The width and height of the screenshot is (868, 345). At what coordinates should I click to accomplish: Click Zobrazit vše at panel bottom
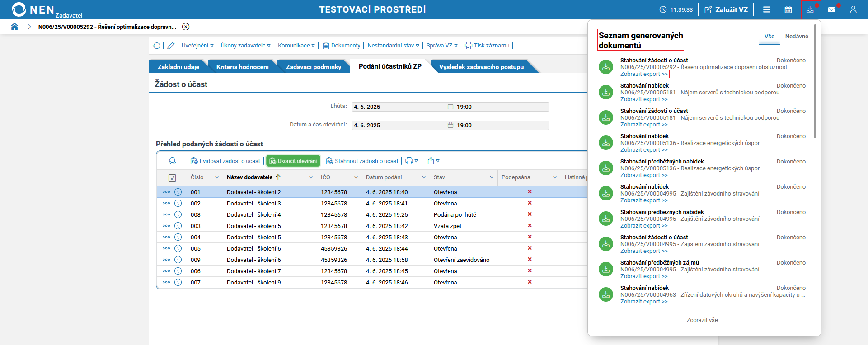(x=702, y=320)
